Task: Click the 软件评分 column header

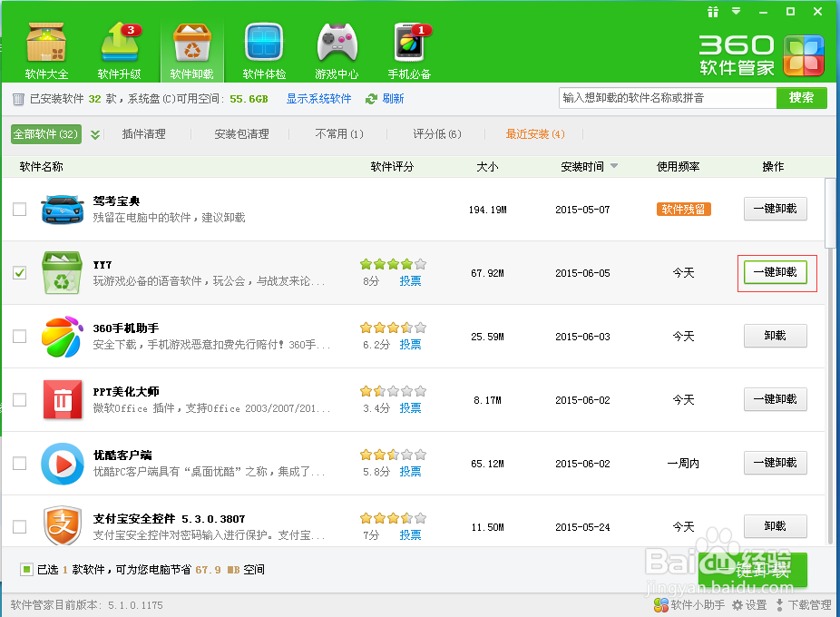Action: click(x=392, y=167)
